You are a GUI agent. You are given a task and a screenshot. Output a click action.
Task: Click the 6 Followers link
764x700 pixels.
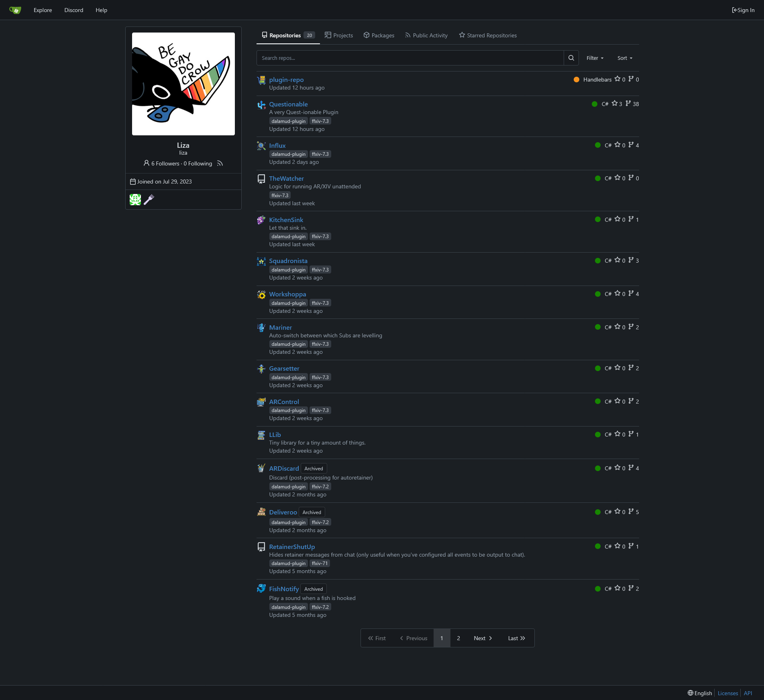(165, 163)
